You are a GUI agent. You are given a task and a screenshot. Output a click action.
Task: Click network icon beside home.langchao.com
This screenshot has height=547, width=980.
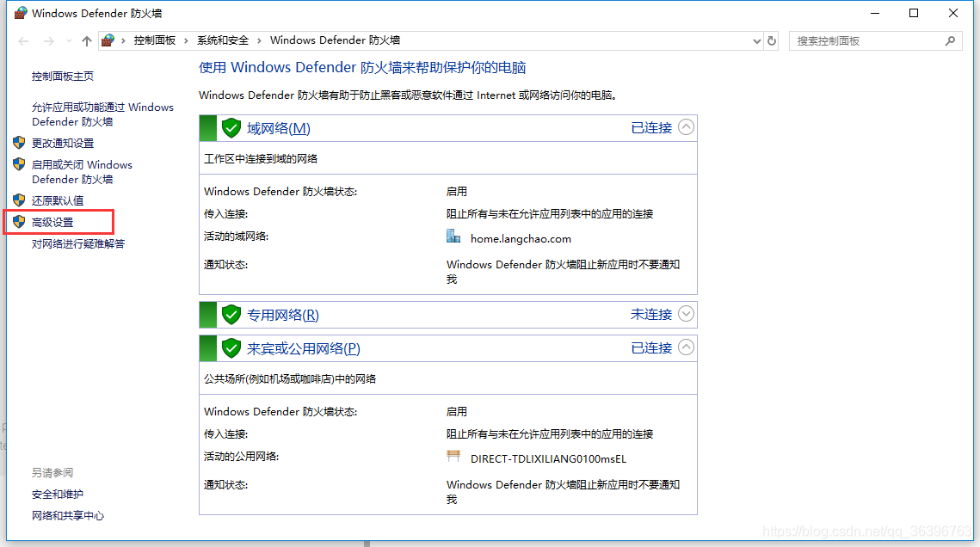tap(453, 236)
